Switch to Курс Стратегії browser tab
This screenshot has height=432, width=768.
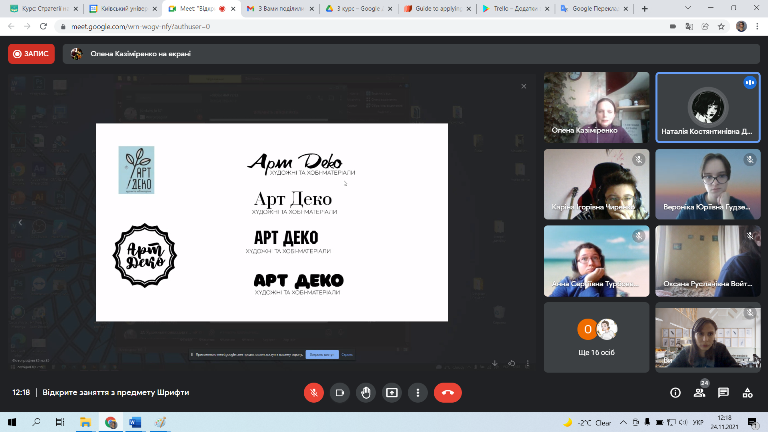[x=45, y=9]
